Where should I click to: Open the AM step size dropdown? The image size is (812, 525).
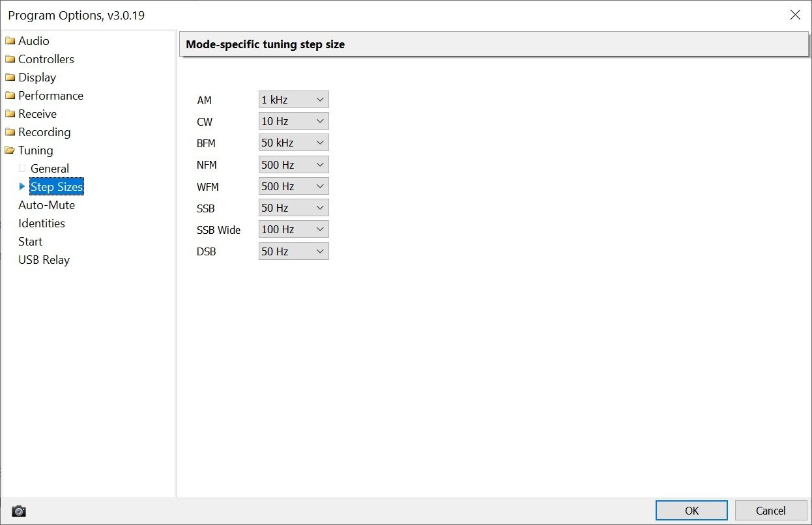[x=293, y=100]
